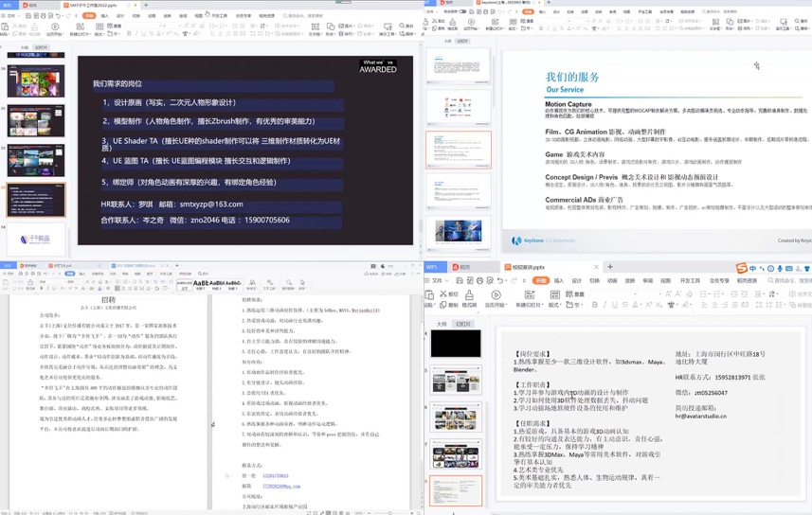Open the 插入 tab in bottom-right window
812x515 pixels.
[559, 281]
